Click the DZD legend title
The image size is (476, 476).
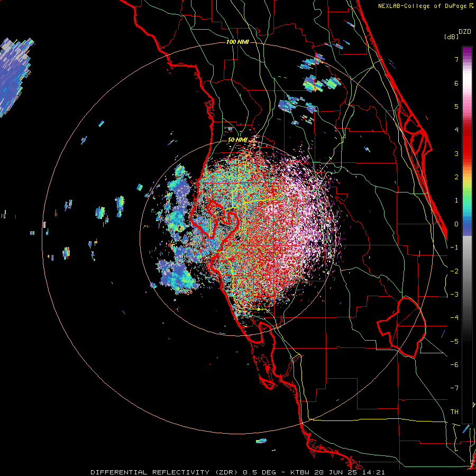[x=465, y=32]
